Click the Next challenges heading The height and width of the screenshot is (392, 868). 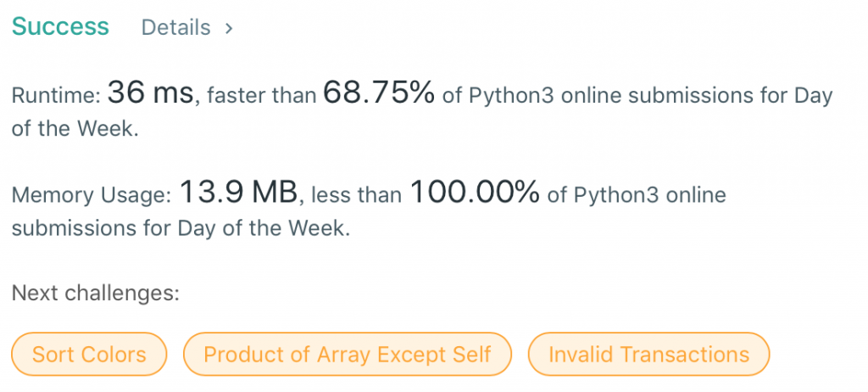click(x=95, y=294)
